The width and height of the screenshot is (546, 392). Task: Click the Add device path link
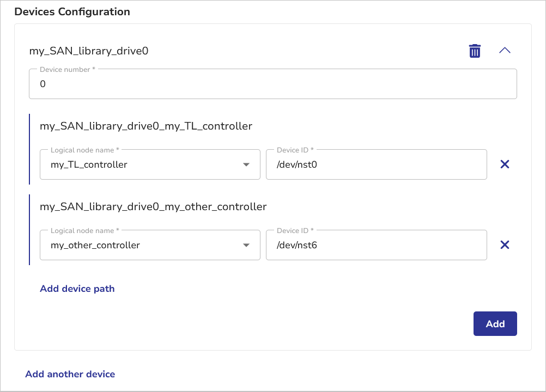coord(77,289)
